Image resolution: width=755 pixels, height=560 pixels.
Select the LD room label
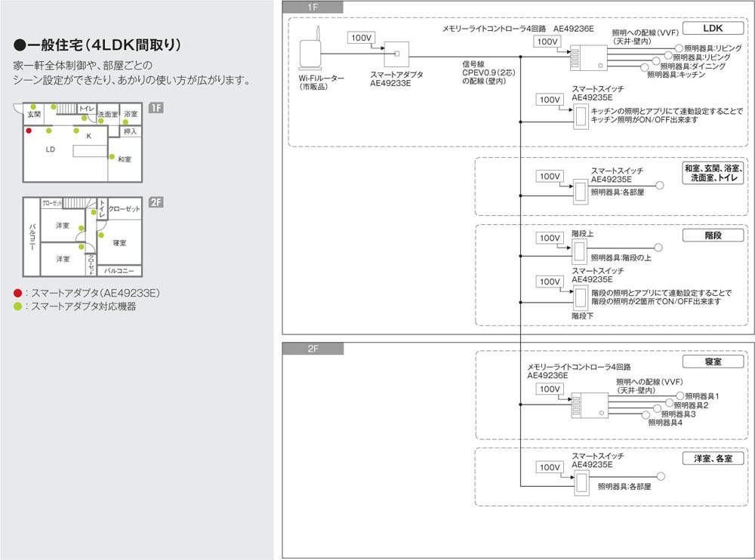[50, 149]
